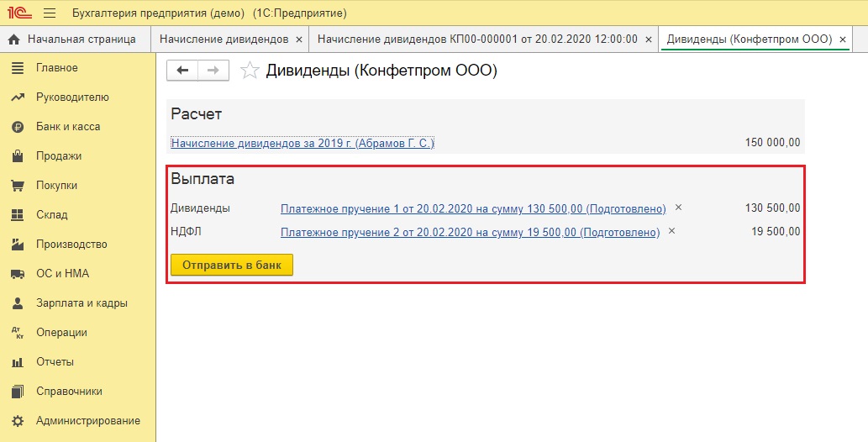
Task: Click the home icon on Начальная страница
Action: (x=13, y=39)
